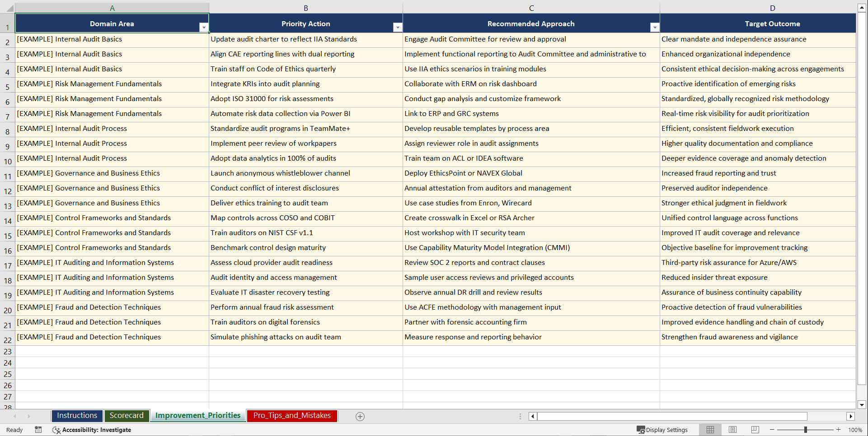
Task: Switch to Normal view in status bar
Action: (710, 430)
